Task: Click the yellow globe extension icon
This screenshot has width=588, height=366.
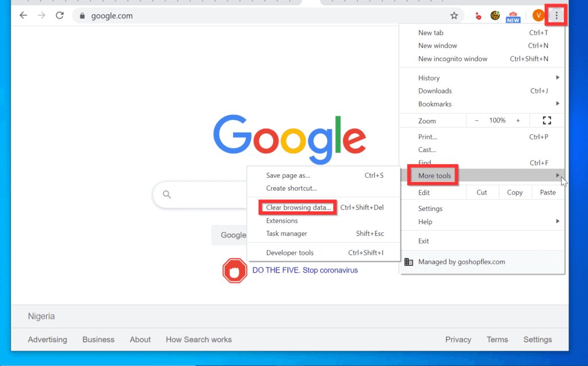Action: tap(495, 15)
